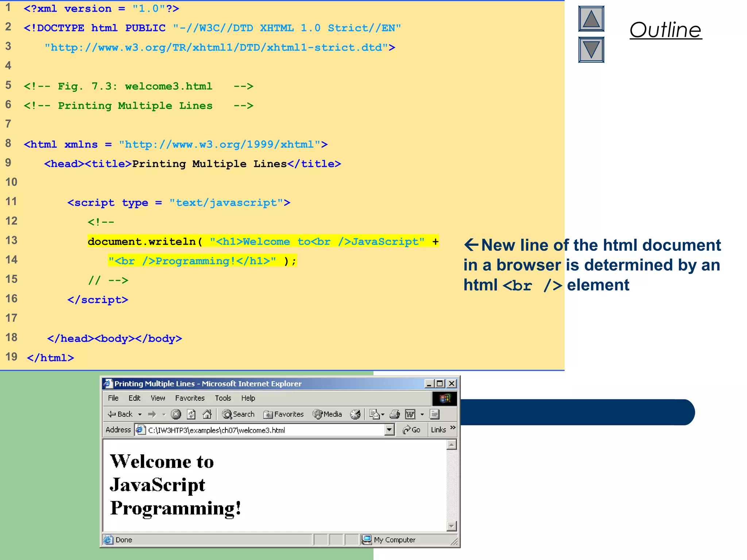747x560 pixels.
Task: Click the Links toolbar label
Action: 438,430
